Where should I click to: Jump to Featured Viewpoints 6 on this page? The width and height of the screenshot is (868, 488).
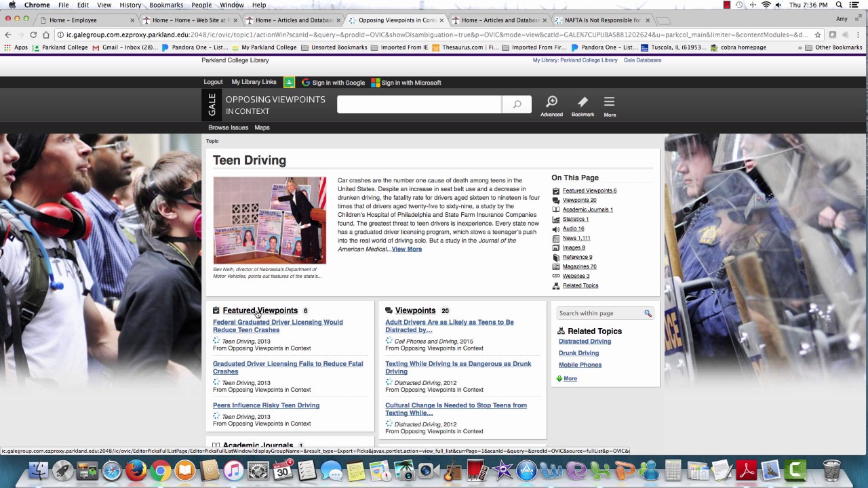pyautogui.click(x=589, y=190)
